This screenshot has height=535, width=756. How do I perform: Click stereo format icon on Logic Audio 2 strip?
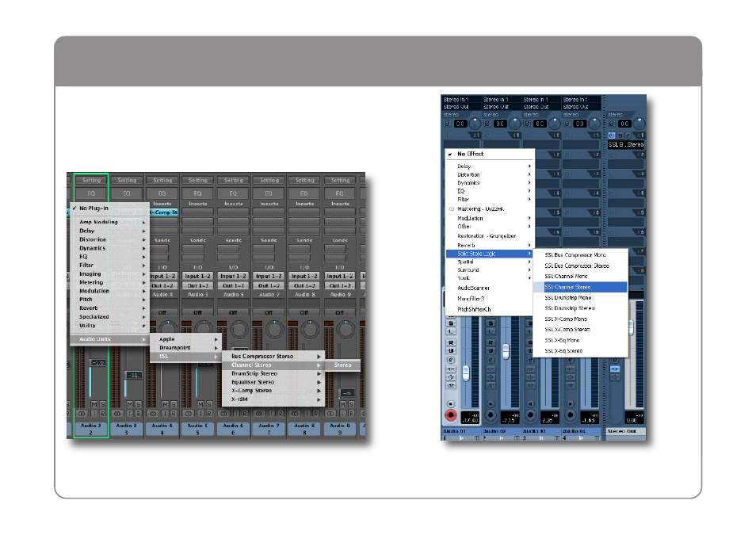(82, 414)
